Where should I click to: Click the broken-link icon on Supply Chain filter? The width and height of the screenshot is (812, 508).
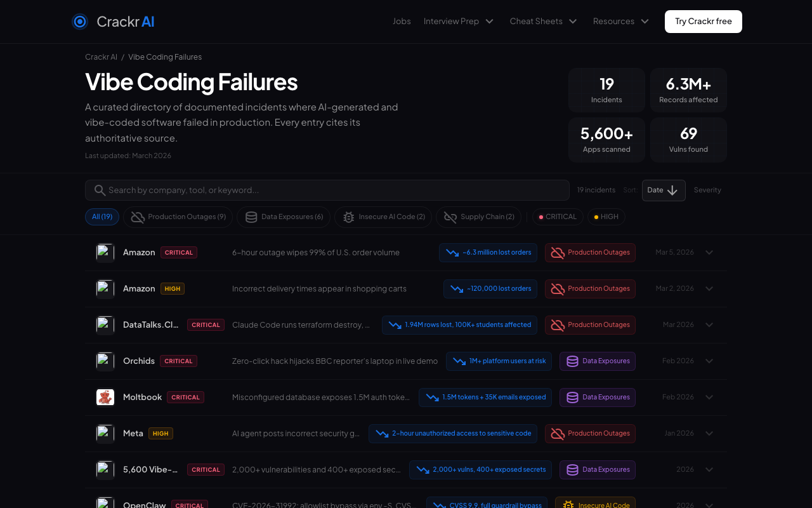point(450,217)
